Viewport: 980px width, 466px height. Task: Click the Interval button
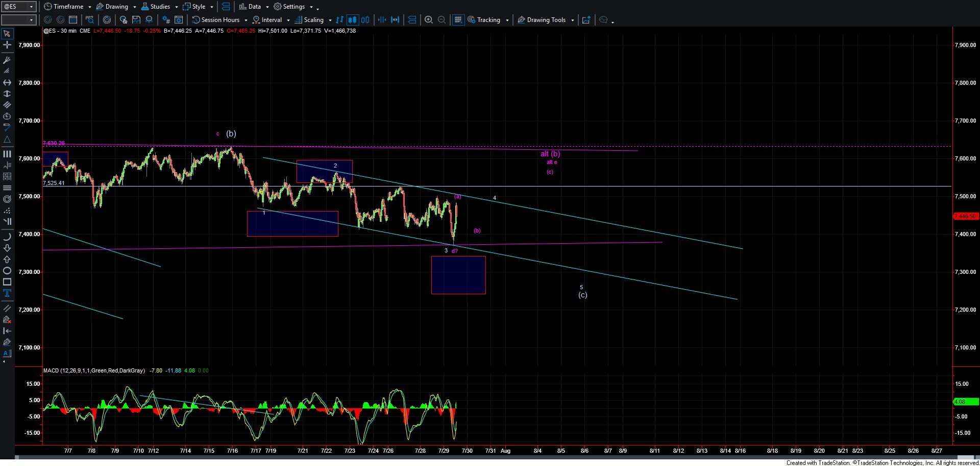[x=267, y=20]
